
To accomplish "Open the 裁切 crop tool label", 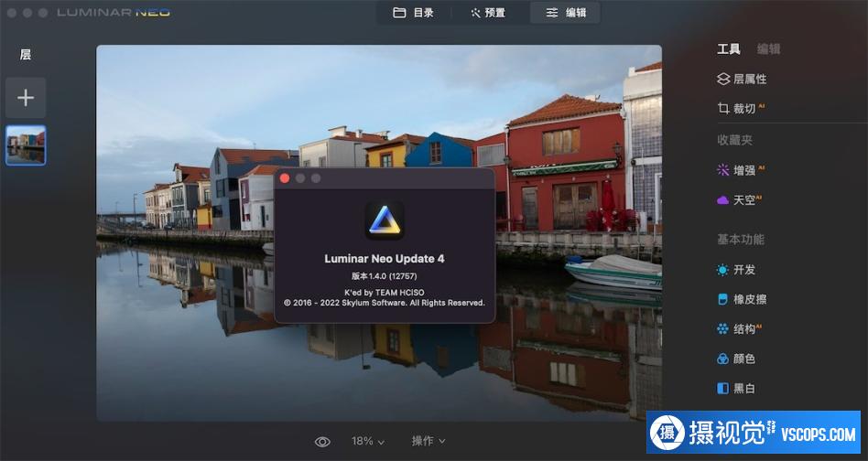I will tap(744, 108).
